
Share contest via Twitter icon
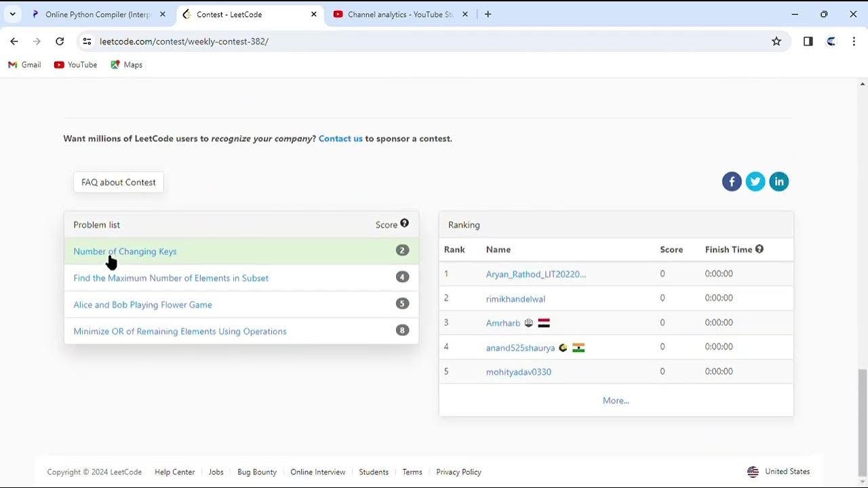755,182
